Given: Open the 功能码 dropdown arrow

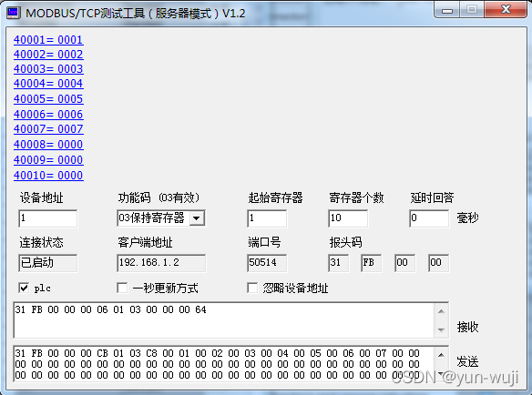Looking at the screenshot, I should coord(197,218).
